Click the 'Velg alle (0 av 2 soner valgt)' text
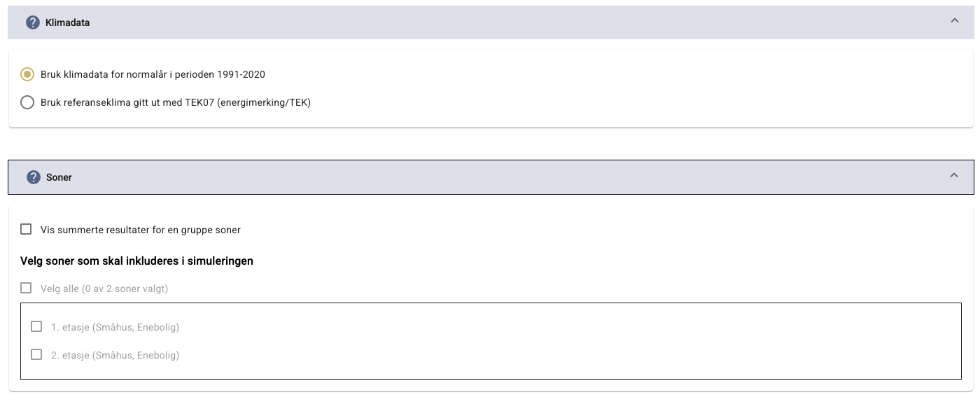The image size is (980, 402). tap(104, 289)
